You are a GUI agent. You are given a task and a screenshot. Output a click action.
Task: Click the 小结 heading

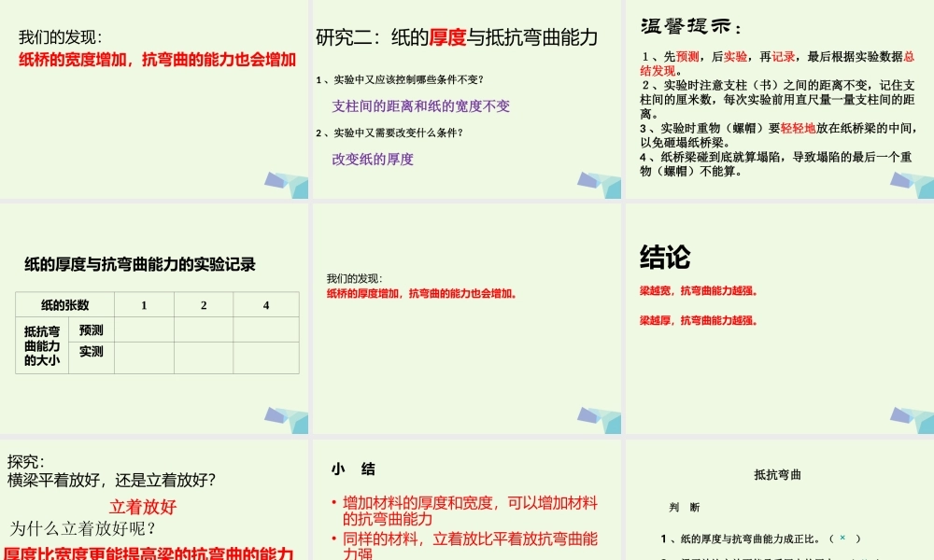(353, 469)
